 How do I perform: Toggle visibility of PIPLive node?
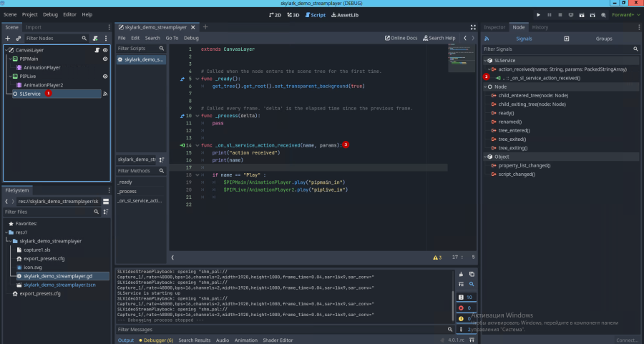click(x=105, y=77)
